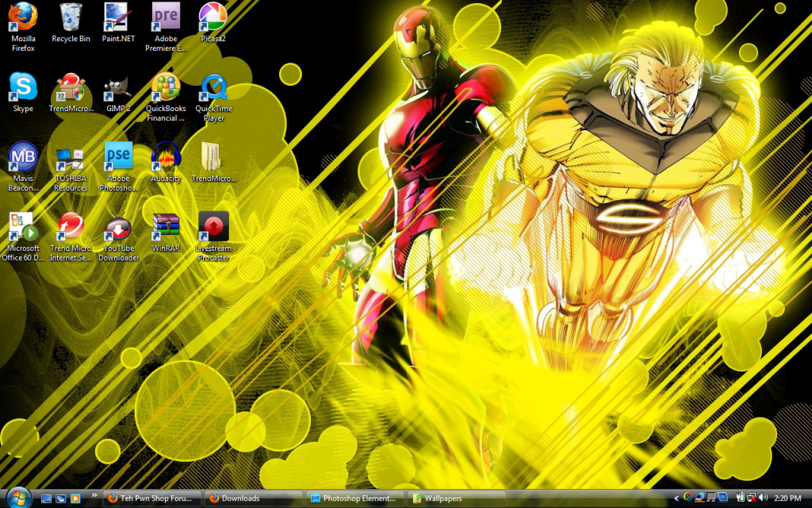Click the network globe tray icon
This screenshot has height=508, width=812.
(x=699, y=498)
